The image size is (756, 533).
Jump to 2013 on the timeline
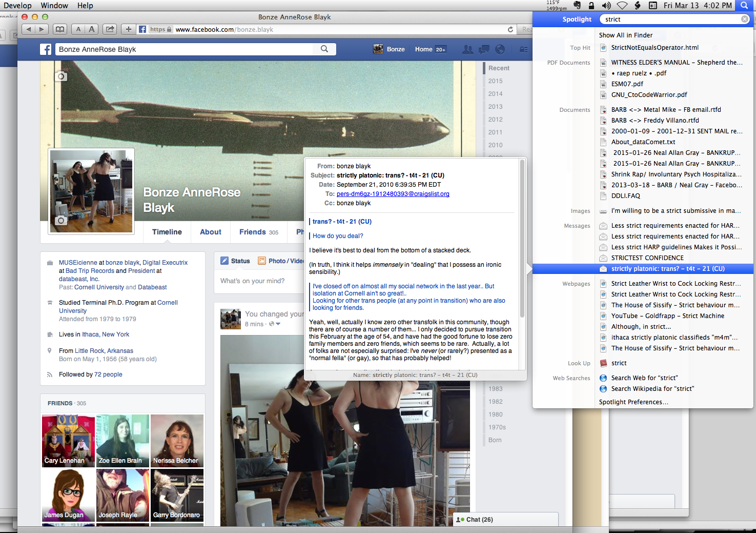pos(495,107)
